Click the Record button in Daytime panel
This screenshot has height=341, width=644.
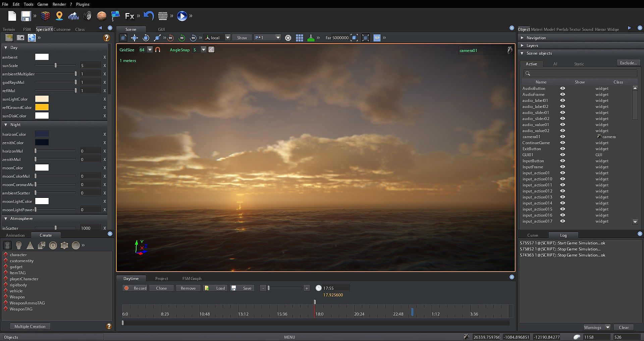135,288
